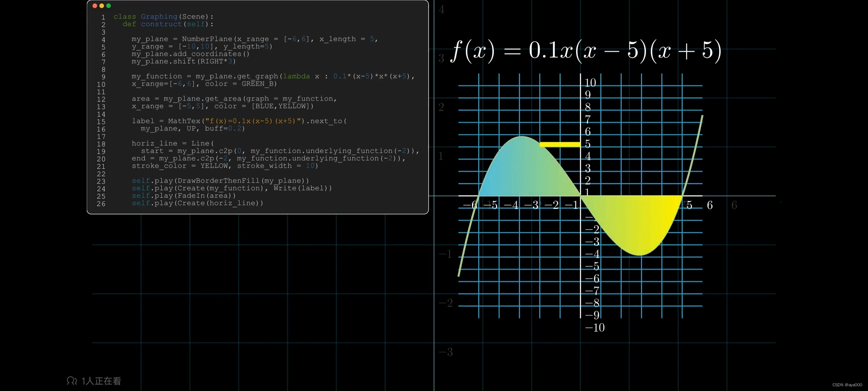Click the '1人正在看' viewer count text
This screenshot has width=868, height=391.
point(101,381)
